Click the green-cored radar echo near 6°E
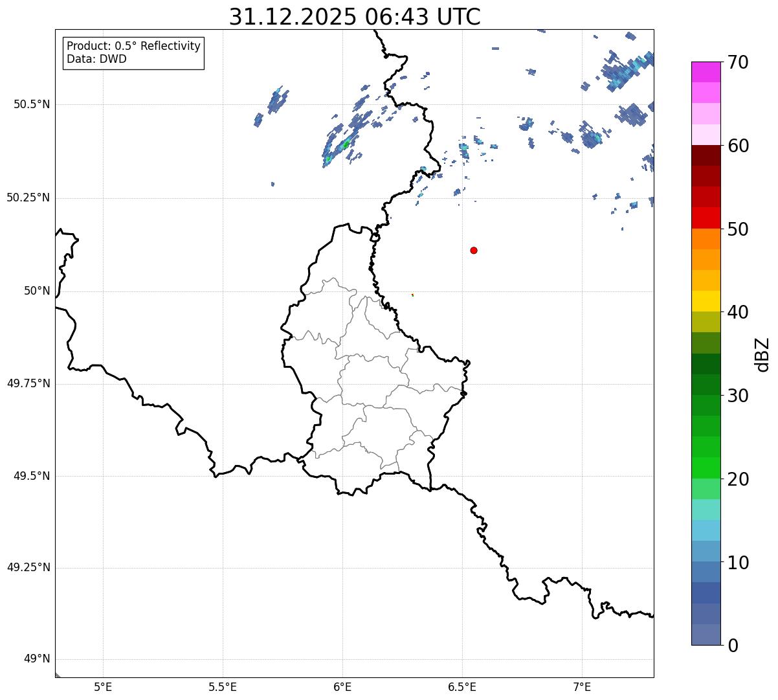This screenshot has width=778, height=700. 346,144
